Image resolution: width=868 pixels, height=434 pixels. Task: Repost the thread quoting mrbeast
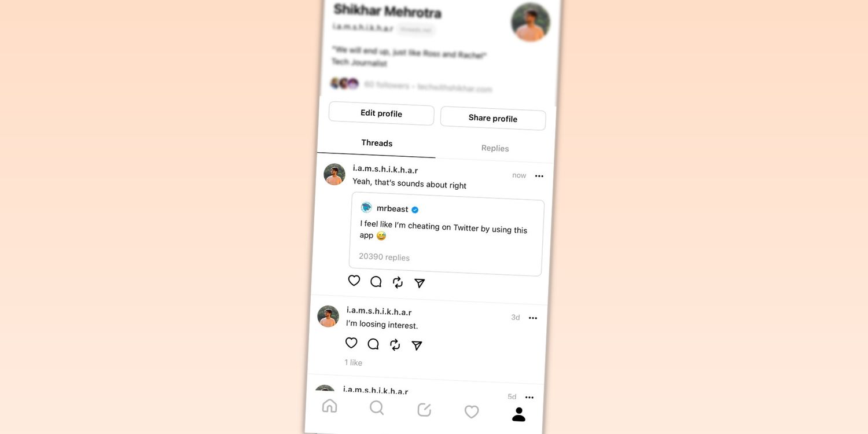(398, 282)
